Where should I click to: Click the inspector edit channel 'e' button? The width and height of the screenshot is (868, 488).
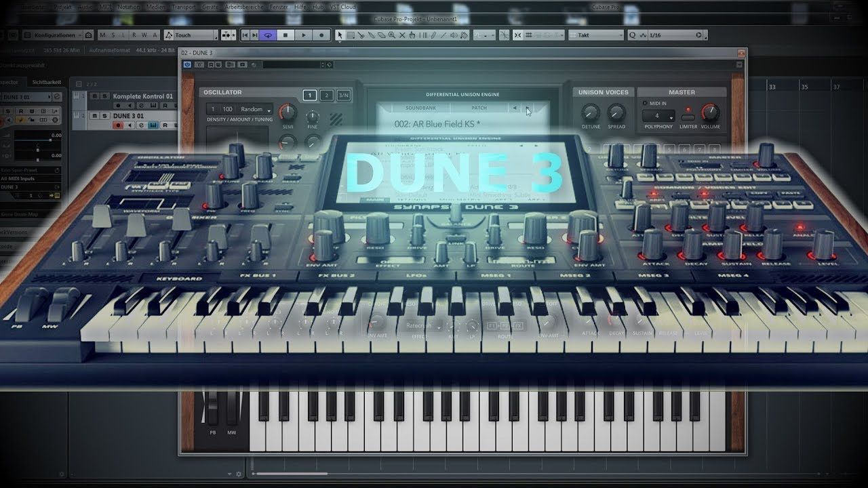coord(57,96)
